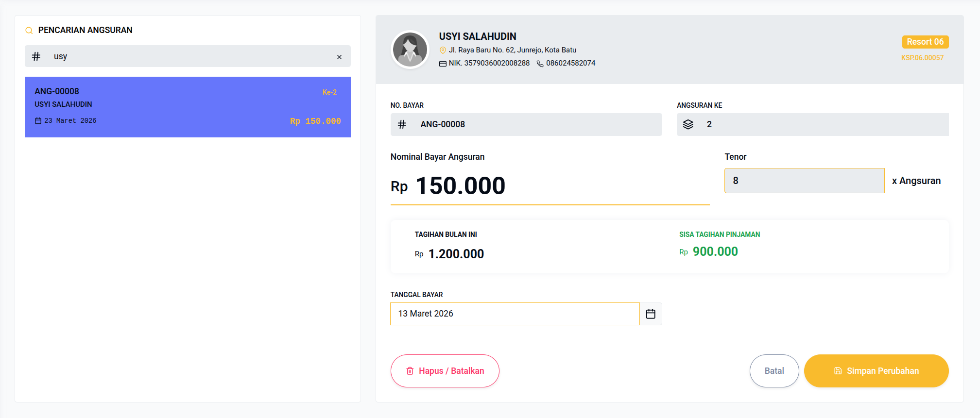Click the hash icon inside the search field
The image size is (980, 418).
point(35,56)
